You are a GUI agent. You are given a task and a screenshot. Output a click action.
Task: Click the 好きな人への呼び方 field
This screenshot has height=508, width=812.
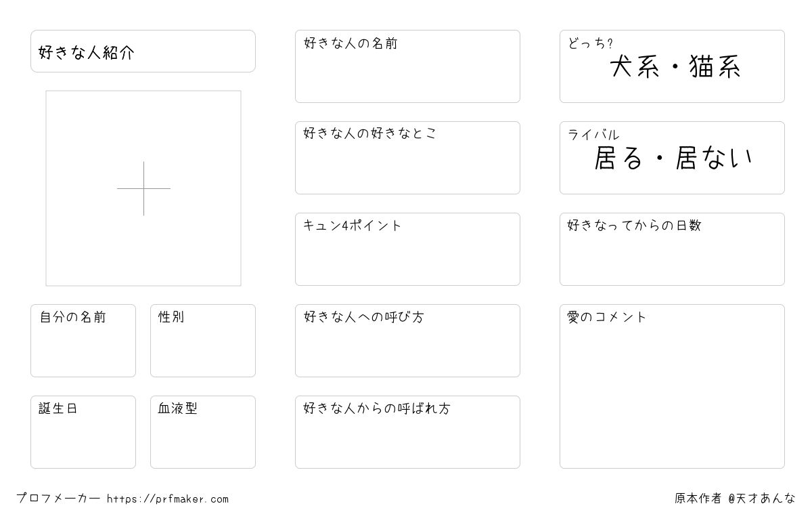(x=407, y=341)
